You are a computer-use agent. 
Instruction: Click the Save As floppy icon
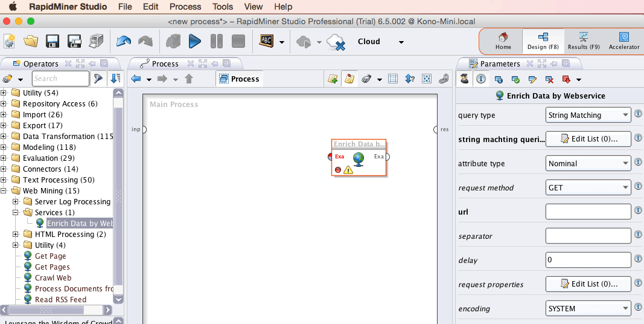tap(74, 41)
